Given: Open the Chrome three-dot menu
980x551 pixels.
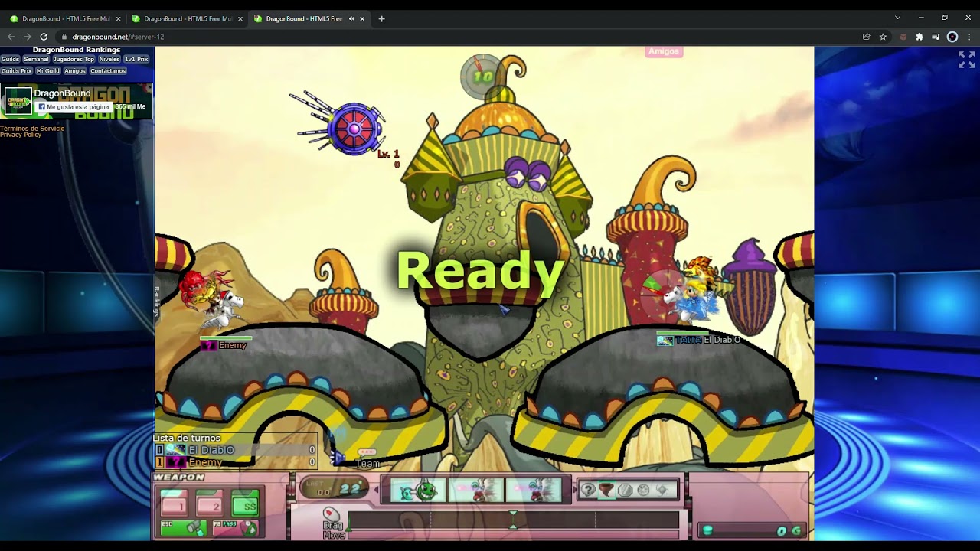Looking at the screenshot, I should (x=969, y=37).
